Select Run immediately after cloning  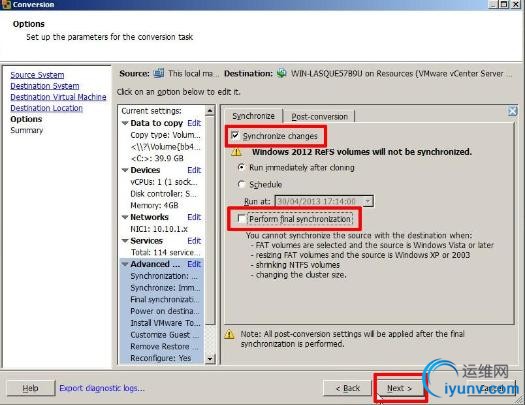pyautogui.click(x=241, y=167)
